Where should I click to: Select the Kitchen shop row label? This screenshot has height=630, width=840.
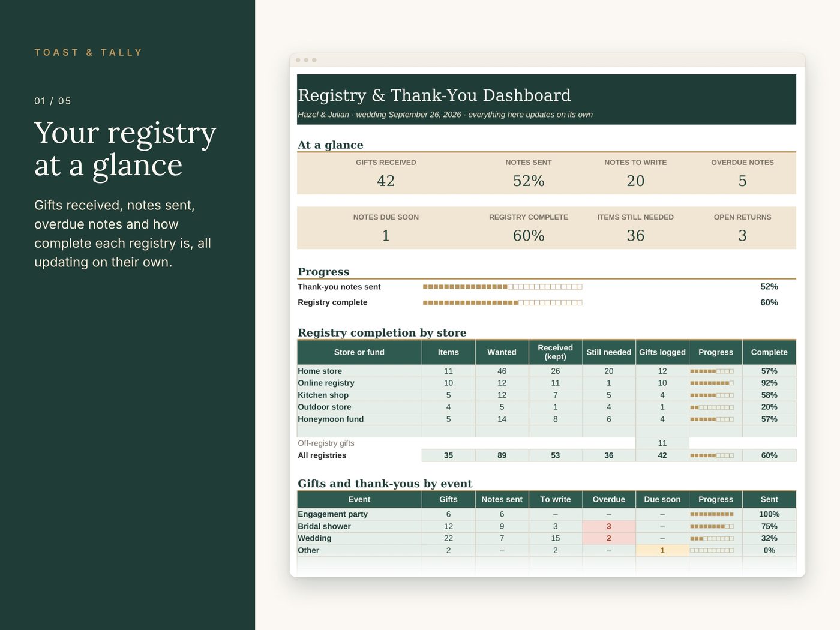(323, 395)
